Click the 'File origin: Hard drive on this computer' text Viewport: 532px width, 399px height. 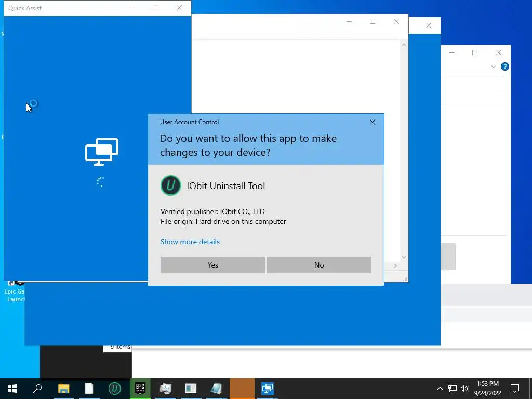[223, 221]
